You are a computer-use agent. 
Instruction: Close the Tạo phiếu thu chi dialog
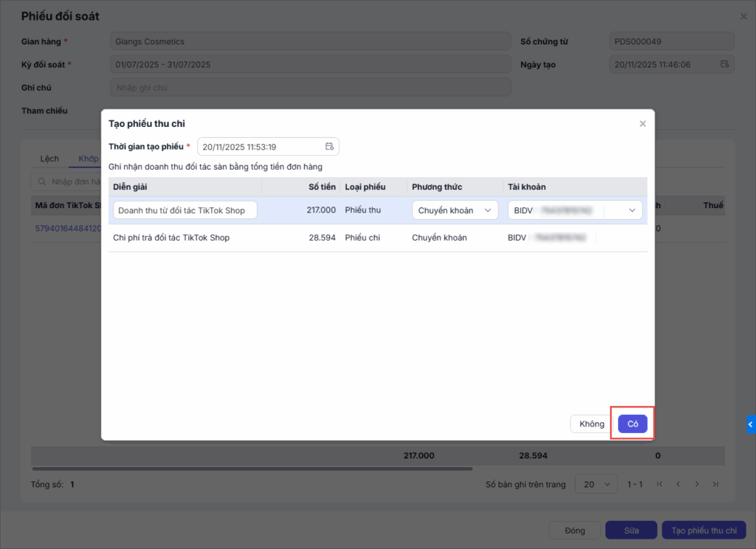coord(642,124)
